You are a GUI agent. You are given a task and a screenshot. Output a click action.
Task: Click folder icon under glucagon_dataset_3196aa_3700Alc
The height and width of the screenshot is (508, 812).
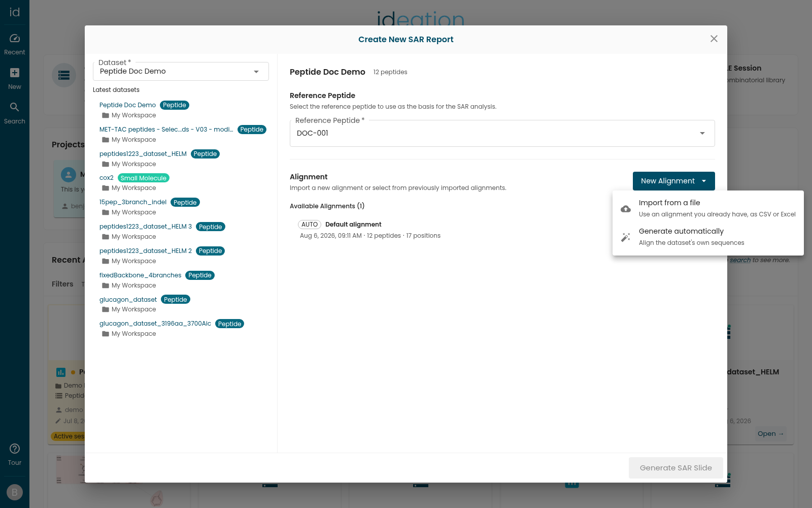tap(106, 334)
